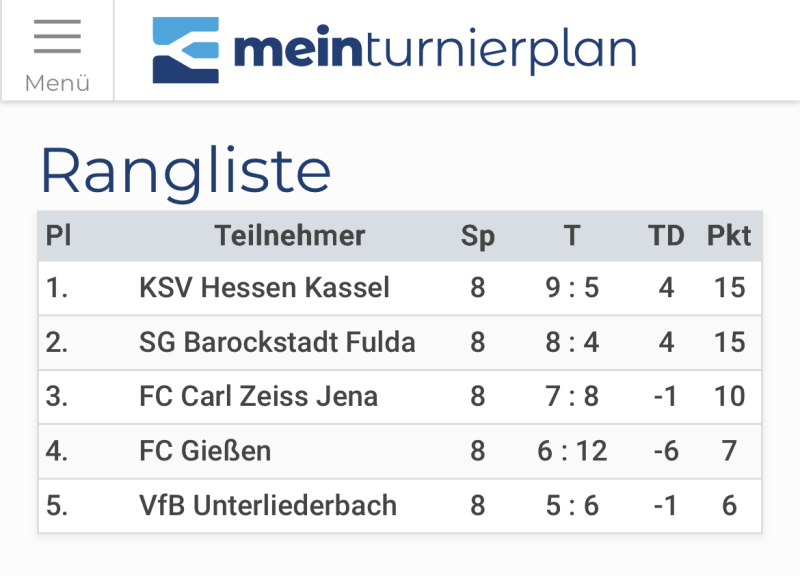Sort the table by the TD column header

click(x=665, y=237)
